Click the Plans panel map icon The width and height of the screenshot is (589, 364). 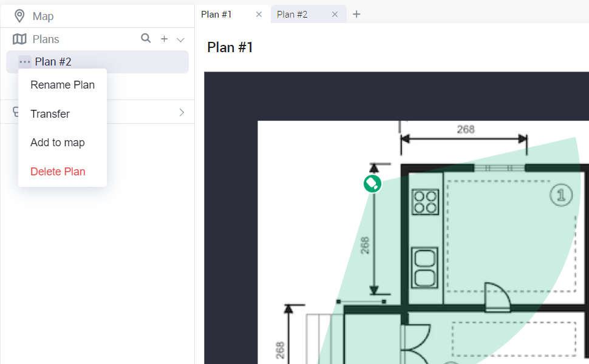click(x=19, y=39)
